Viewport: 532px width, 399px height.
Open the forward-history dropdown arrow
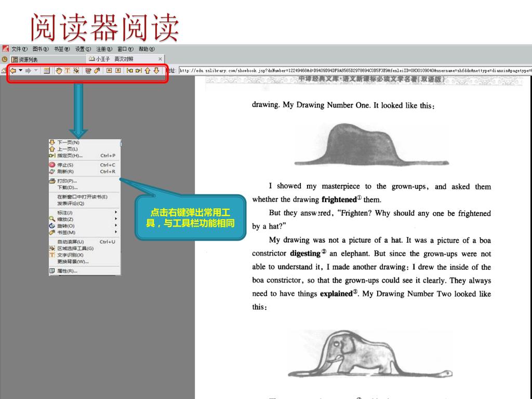coord(36,71)
